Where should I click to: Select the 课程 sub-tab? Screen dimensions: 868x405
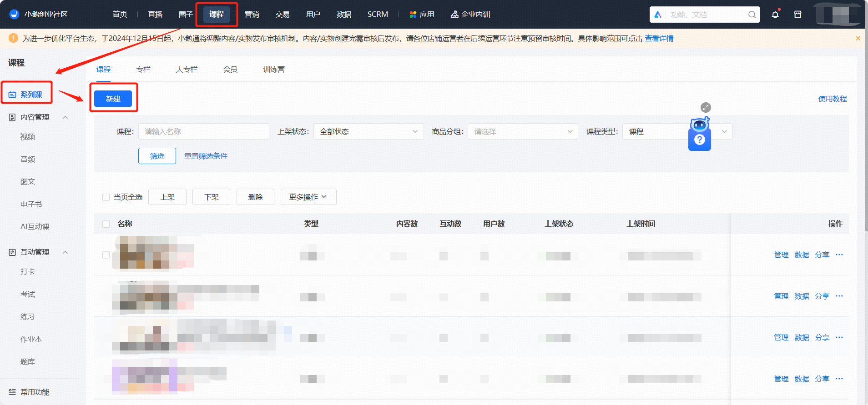[103, 69]
